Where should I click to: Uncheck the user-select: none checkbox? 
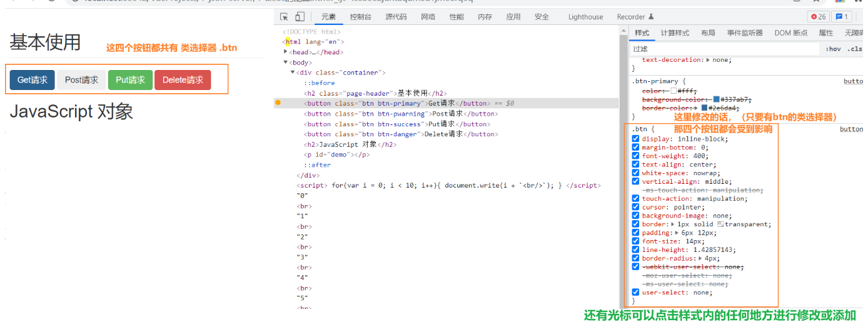[636, 292]
